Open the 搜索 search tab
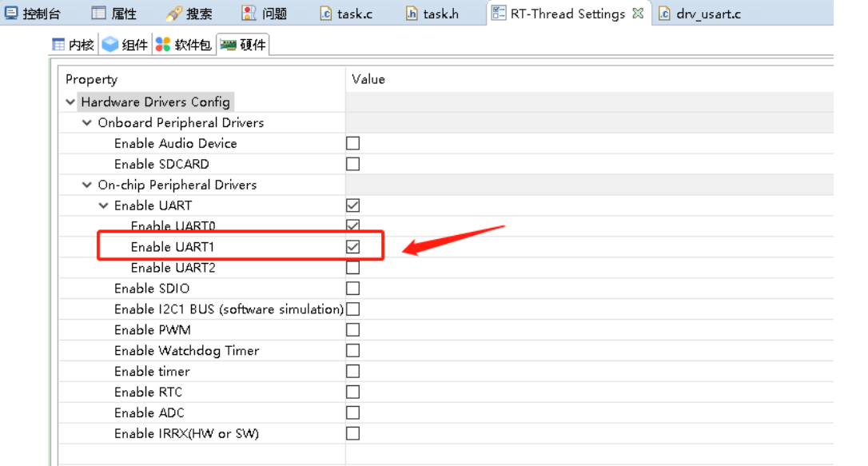The image size is (868, 466). click(189, 14)
